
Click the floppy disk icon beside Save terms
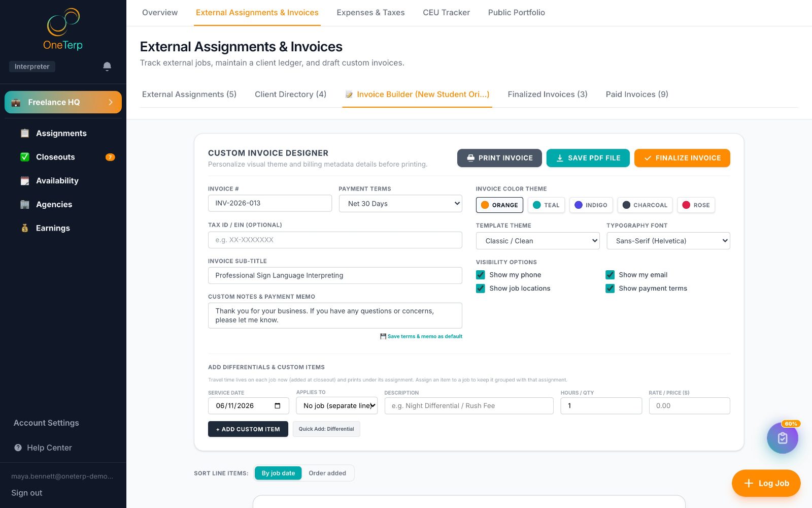383,336
